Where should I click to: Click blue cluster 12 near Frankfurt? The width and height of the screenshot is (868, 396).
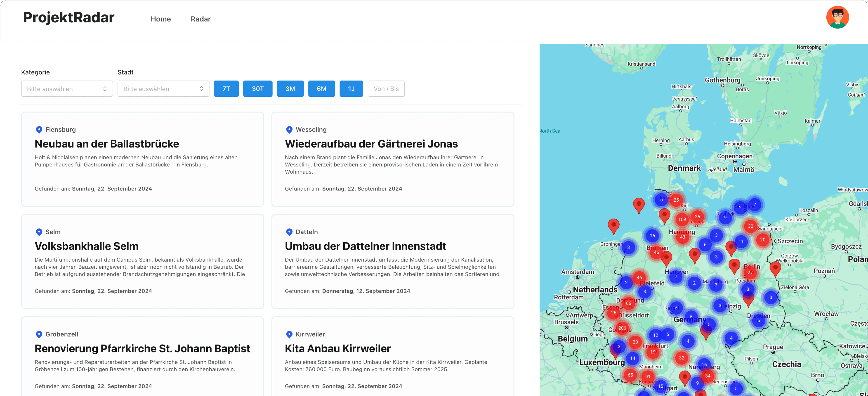point(655,335)
